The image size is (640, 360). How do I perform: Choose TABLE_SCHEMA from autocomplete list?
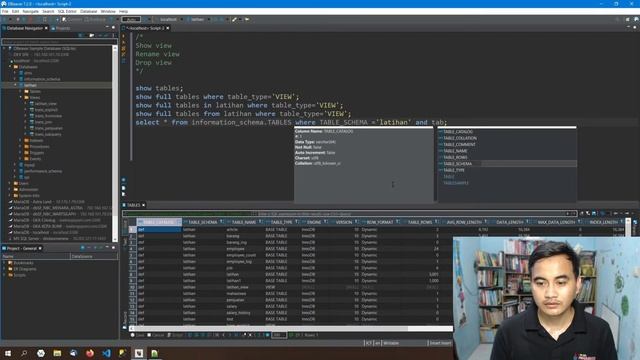point(507,164)
